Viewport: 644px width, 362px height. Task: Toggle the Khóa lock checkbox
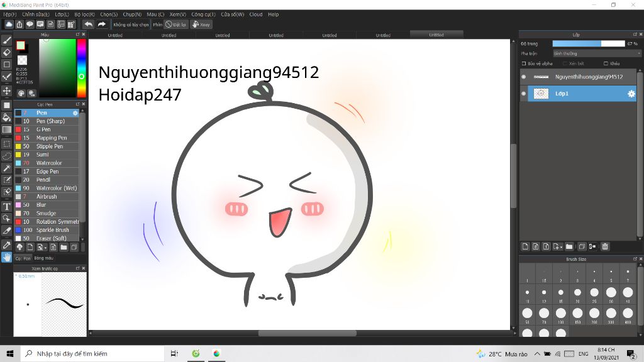[x=606, y=63]
